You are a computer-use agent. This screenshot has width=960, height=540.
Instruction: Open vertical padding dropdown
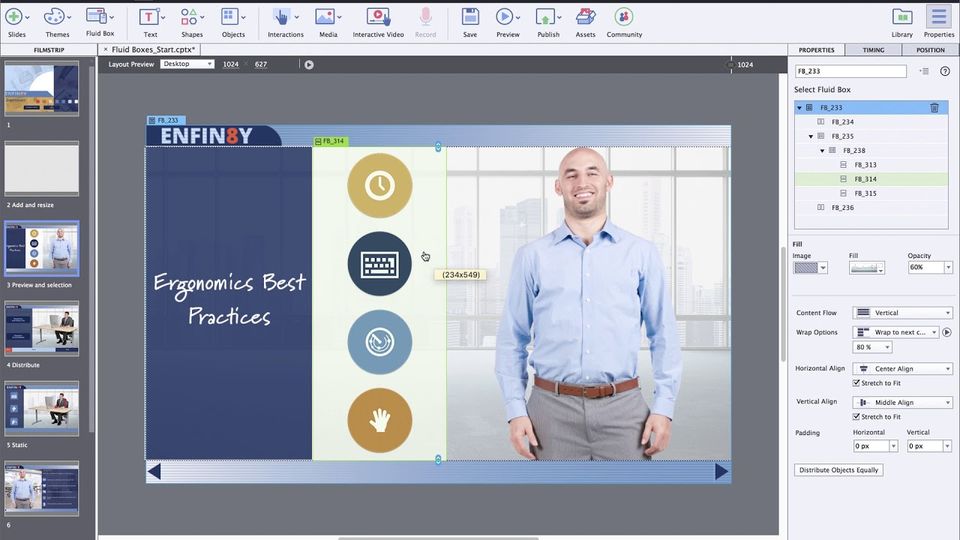pos(947,446)
